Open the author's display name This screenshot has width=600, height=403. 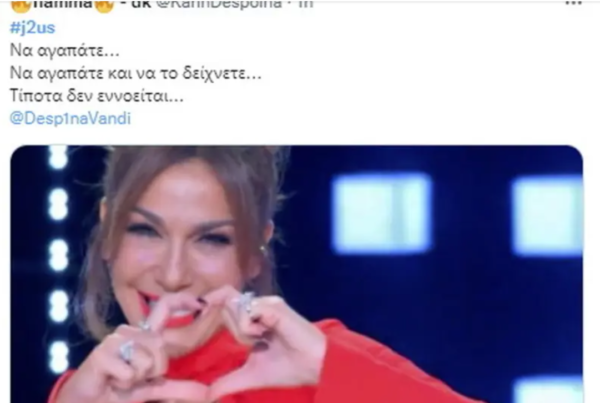point(62,4)
